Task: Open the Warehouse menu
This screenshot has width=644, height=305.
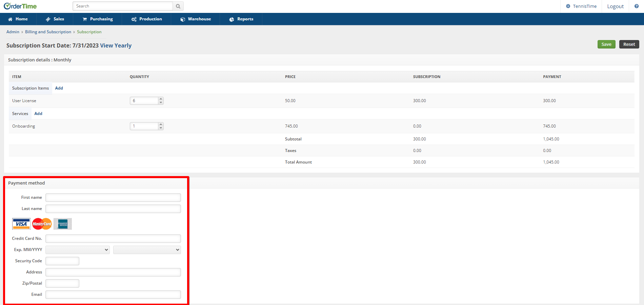Action: coord(196,19)
